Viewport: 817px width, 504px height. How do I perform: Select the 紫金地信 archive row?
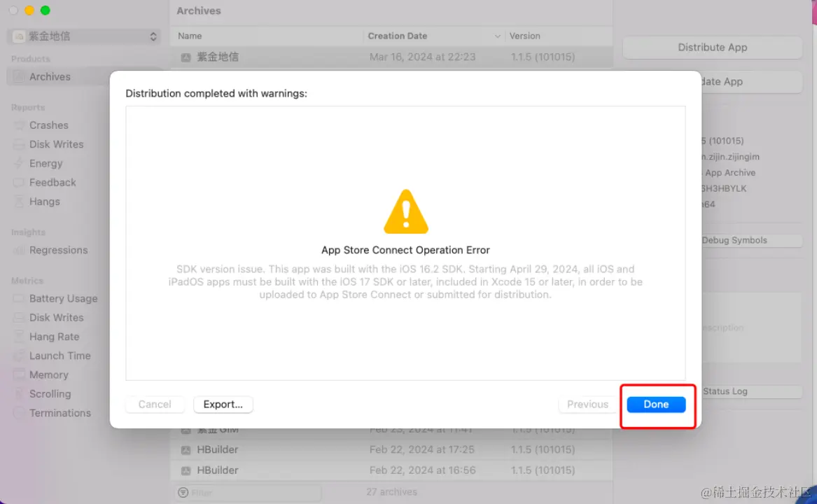[391, 57]
